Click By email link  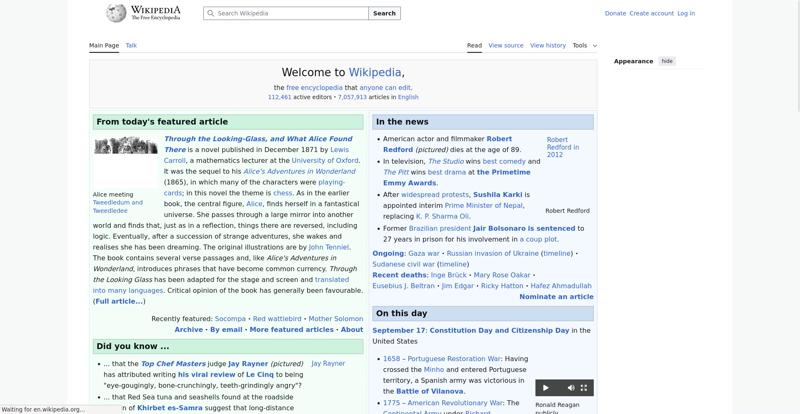point(226,330)
